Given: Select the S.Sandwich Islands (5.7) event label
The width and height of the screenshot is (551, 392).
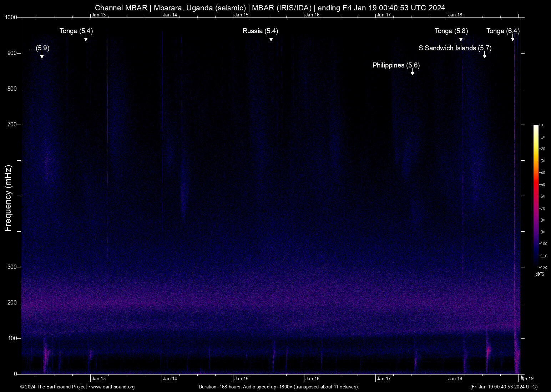Looking at the screenshot, I should pos(455,48).
